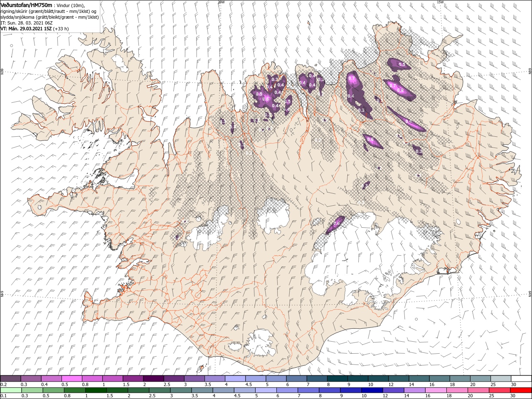
Task: Click the Veðurstofan/HM750m map title
Action: point(26,5)
